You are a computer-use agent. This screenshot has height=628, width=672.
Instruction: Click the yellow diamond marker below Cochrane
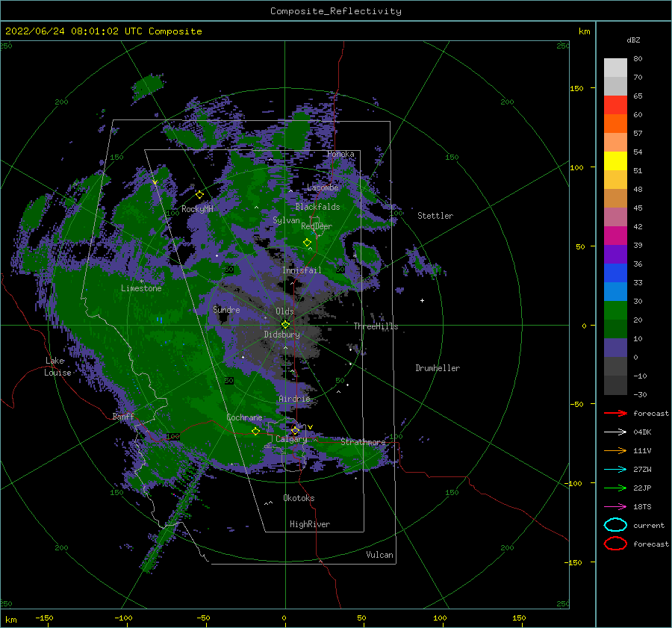(256, 431)
